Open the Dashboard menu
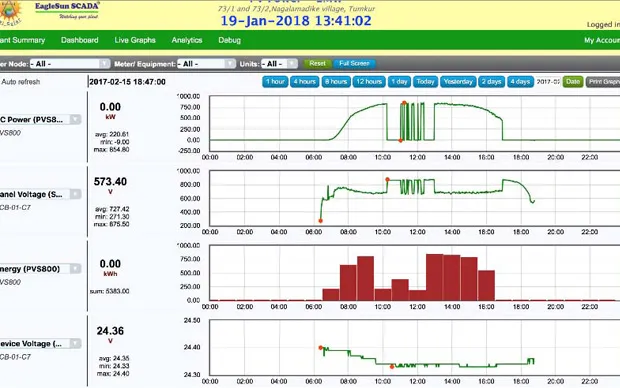This screenshot has height=388, width=620. 79,40
